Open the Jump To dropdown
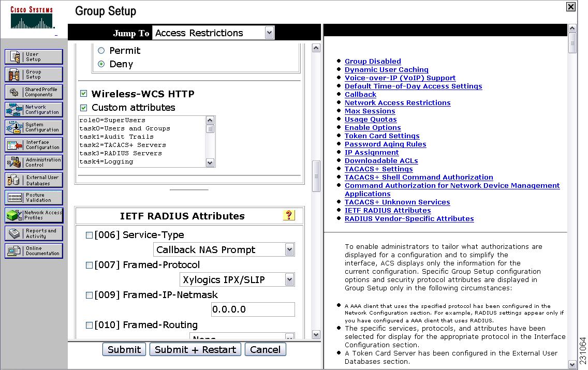 point(213,33)
